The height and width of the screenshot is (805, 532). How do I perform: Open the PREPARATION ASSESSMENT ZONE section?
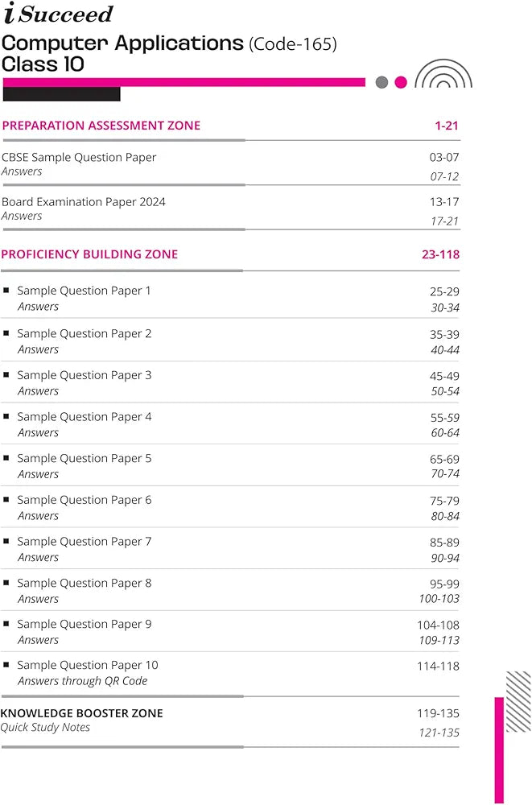pos(101,126)
